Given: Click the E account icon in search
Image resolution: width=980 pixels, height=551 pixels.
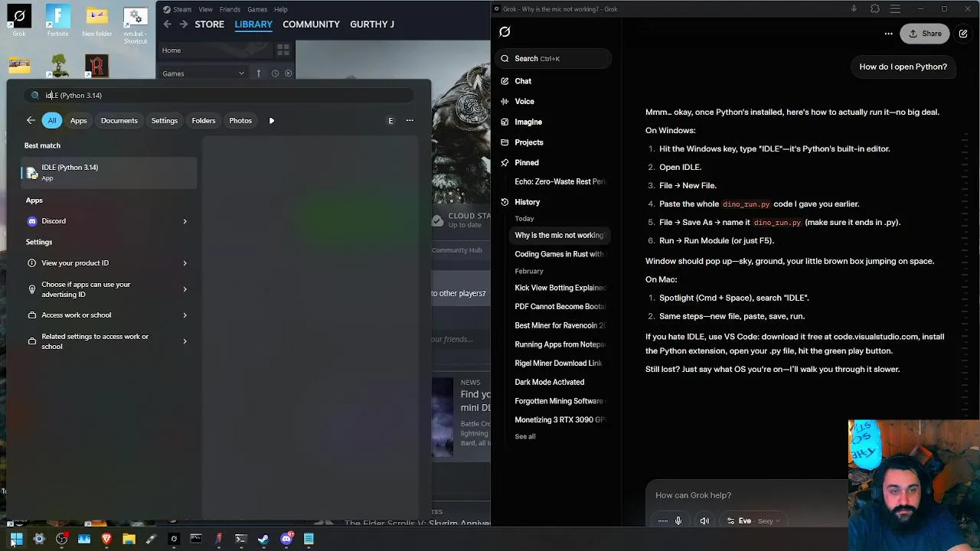Looking at the screenshot, I should coord(390,120).
